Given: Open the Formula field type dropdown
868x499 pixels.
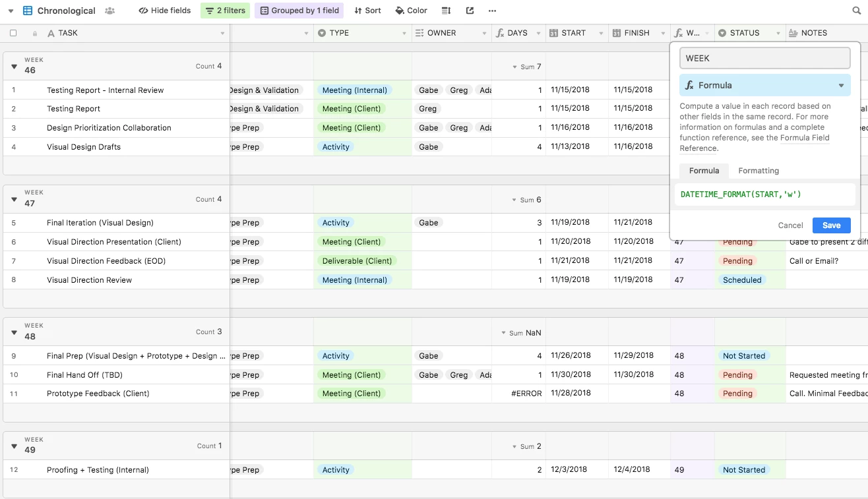Looking at the screenshot, I should 764,85.
